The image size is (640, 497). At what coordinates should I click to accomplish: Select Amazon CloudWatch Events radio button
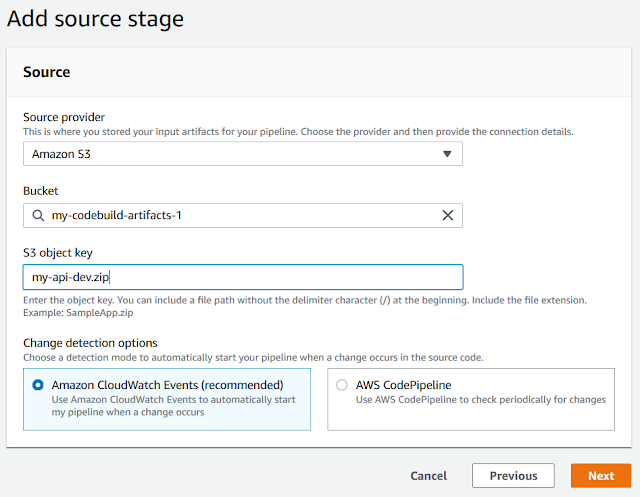38,385
